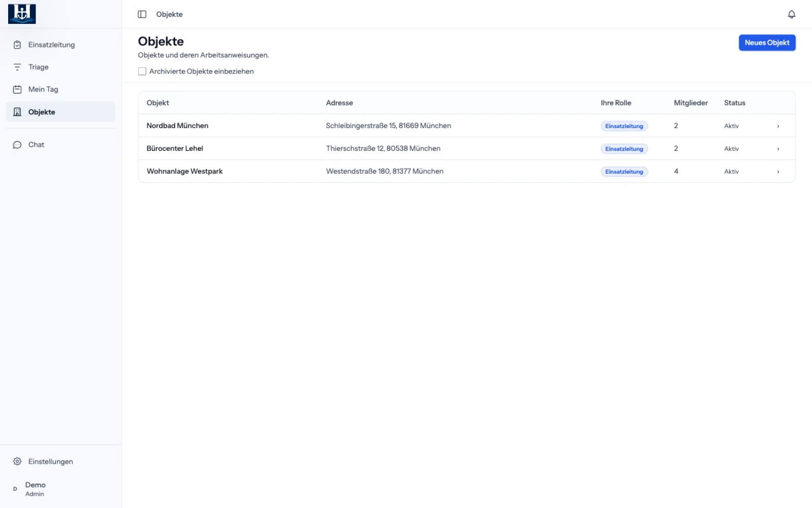Screen dimensions: 812x508
Task: Click the anchor logo in the sidebar
Action: [x=22, y=14]
